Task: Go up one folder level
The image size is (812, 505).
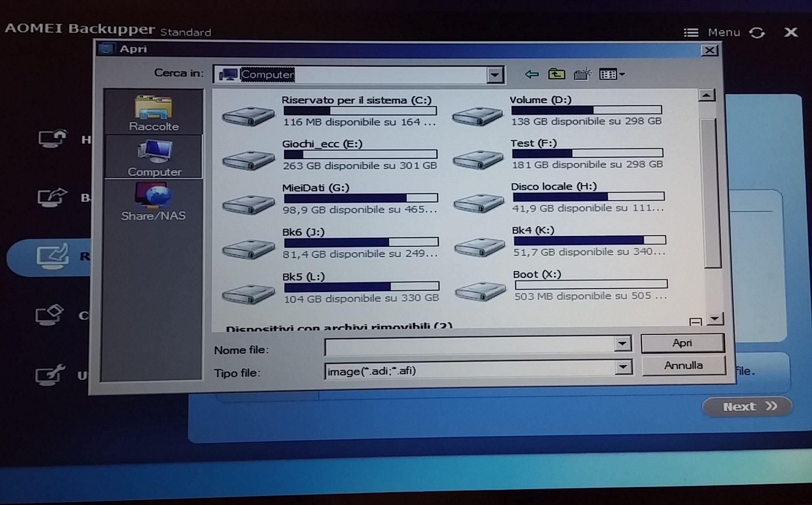Action: [x=556, y=74]
